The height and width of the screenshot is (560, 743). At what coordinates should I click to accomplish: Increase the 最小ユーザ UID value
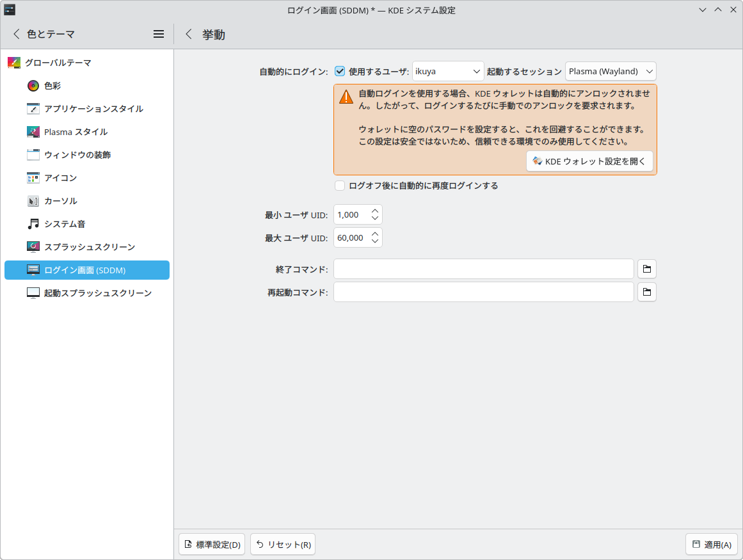click(x=375, y=211)
